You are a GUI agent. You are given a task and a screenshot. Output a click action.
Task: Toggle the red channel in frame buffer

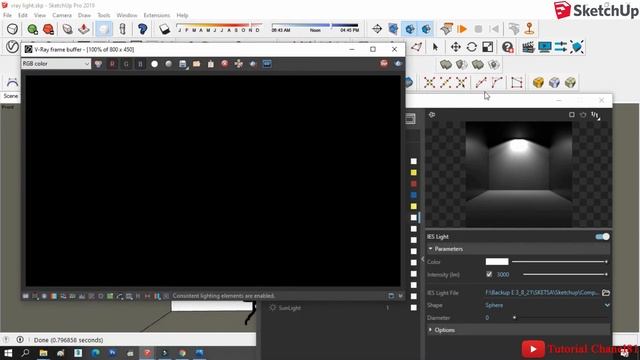click(112, 64)
